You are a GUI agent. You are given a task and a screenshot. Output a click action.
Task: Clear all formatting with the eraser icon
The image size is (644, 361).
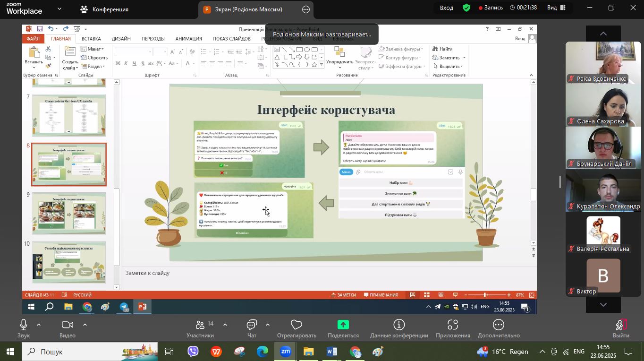[x=192, y=52]
